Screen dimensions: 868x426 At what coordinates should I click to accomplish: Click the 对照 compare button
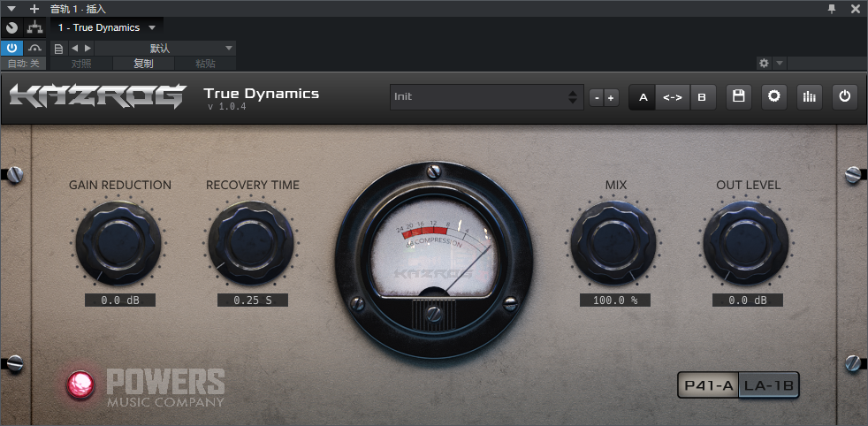81,64
